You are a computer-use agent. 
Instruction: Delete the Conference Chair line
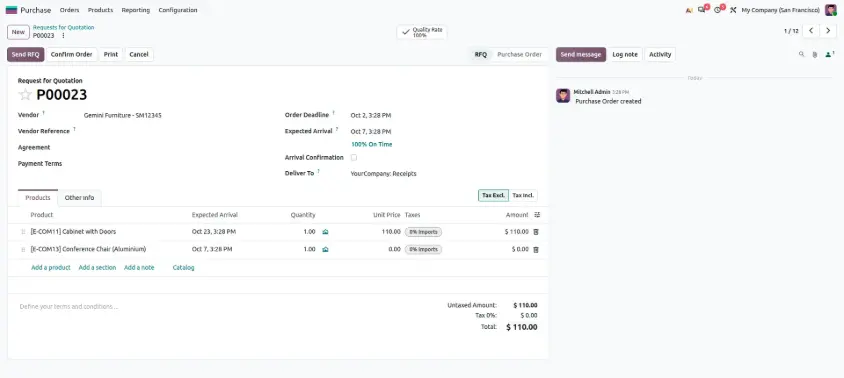pos(536,249)
